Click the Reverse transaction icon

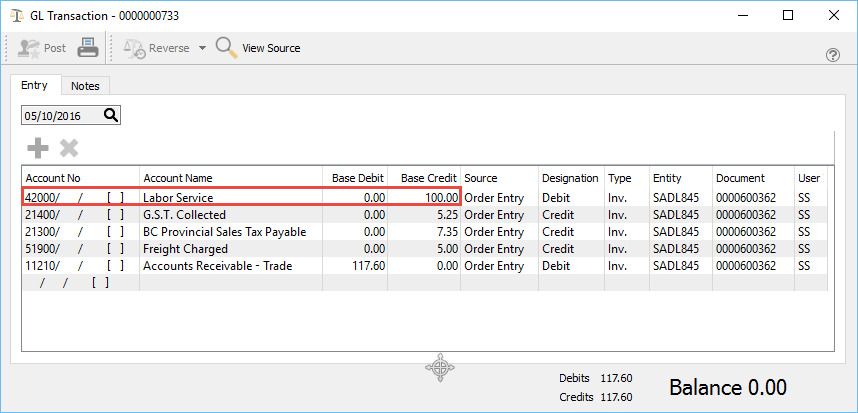[x=134, y=48]
